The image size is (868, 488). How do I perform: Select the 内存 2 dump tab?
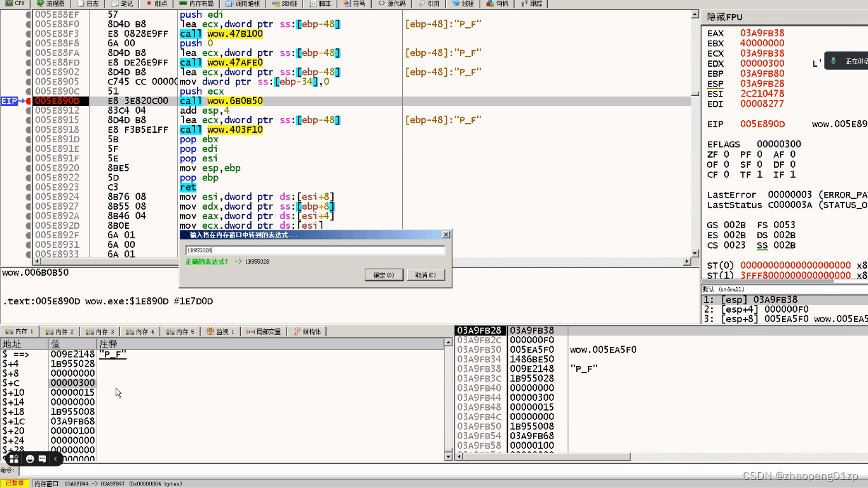(60, 332)
